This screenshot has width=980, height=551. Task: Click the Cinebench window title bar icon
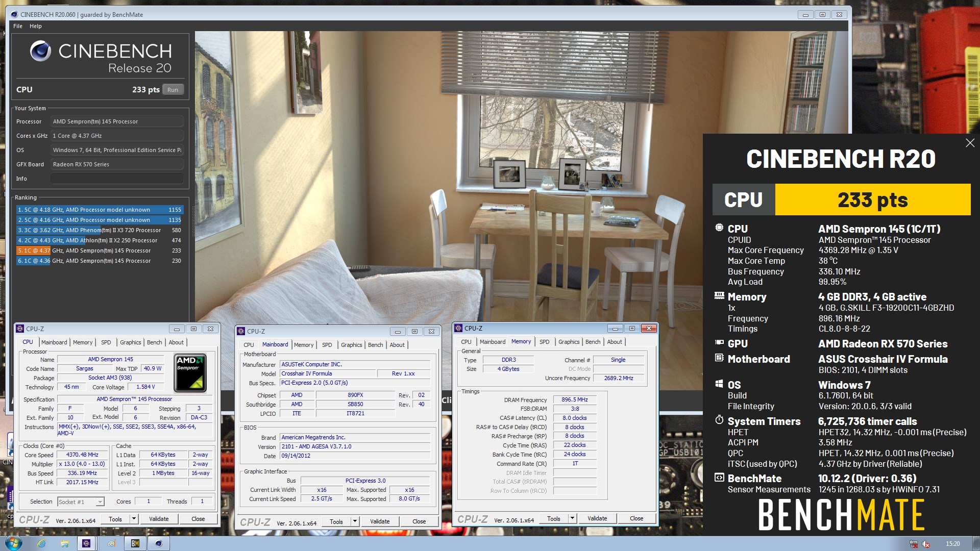14,14
